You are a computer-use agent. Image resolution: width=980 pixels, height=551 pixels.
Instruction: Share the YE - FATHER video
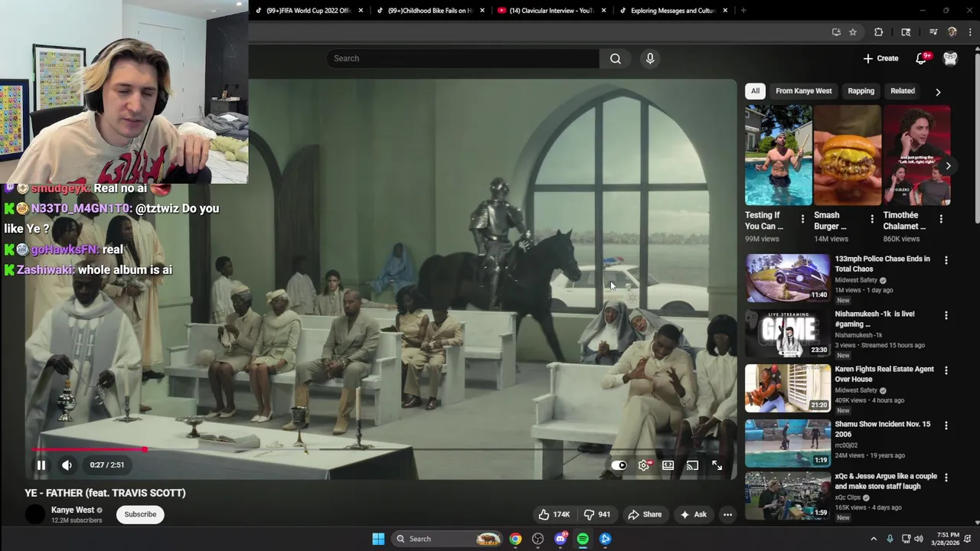[x=645, y=514]
